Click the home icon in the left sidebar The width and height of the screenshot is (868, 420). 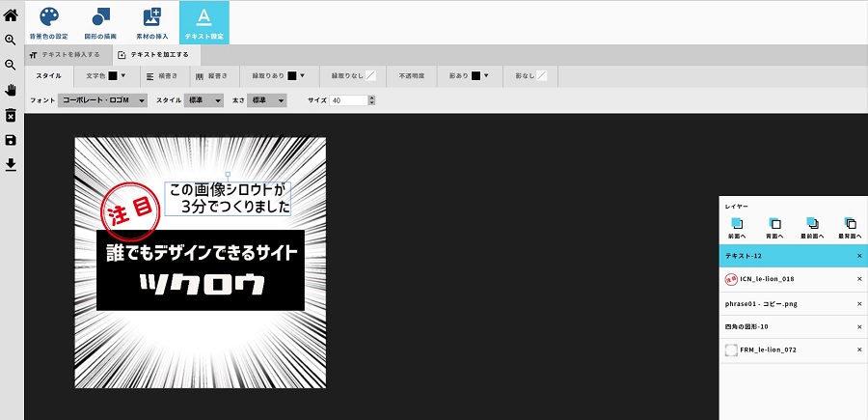(x=11, y=14)
